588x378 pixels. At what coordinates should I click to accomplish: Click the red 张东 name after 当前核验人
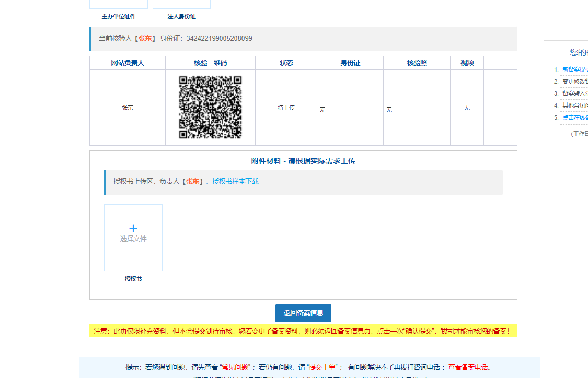[145, 38]
